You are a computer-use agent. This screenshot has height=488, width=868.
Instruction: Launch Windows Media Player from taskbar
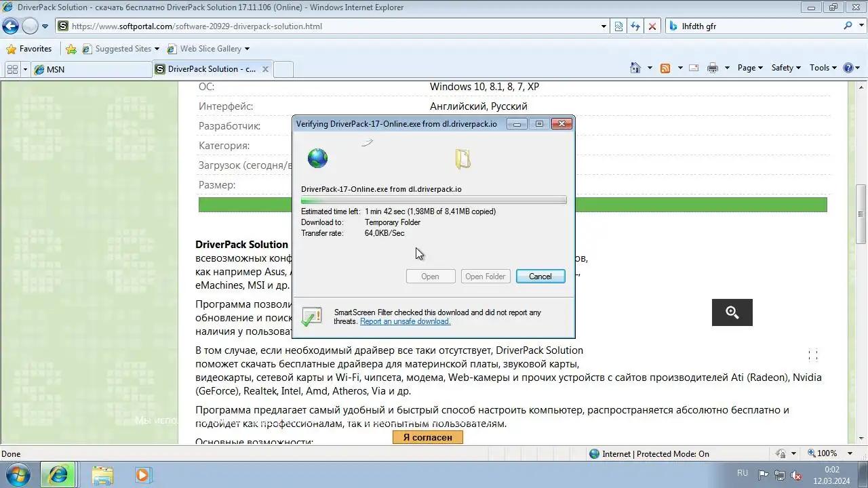coord(143,474)
